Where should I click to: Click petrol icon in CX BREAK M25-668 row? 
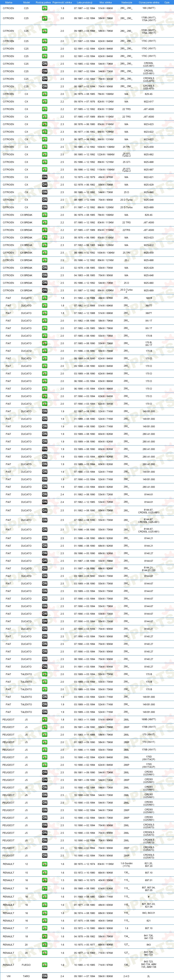pyautogui.click(x=45, y=260)
